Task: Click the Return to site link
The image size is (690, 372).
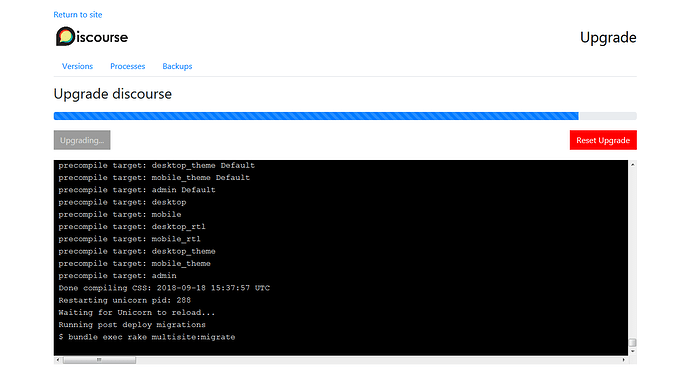Action: pos(77,15)
